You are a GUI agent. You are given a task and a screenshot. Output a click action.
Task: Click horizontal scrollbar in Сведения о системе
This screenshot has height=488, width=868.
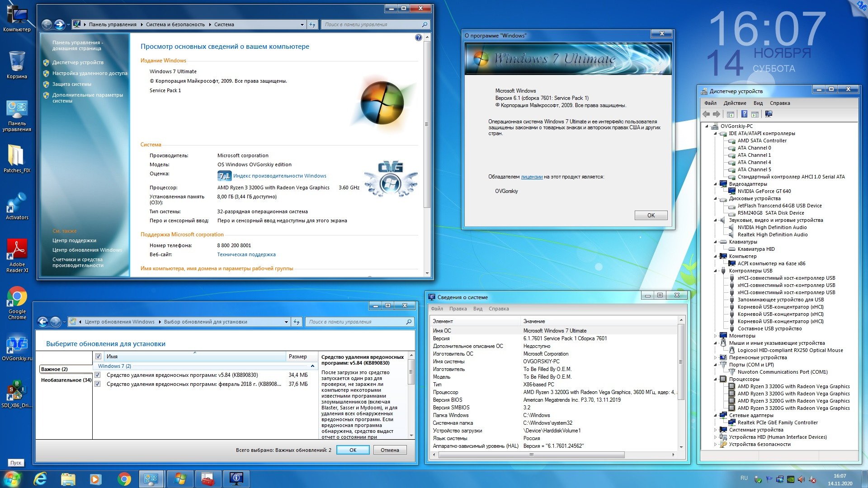pos(532,455)
